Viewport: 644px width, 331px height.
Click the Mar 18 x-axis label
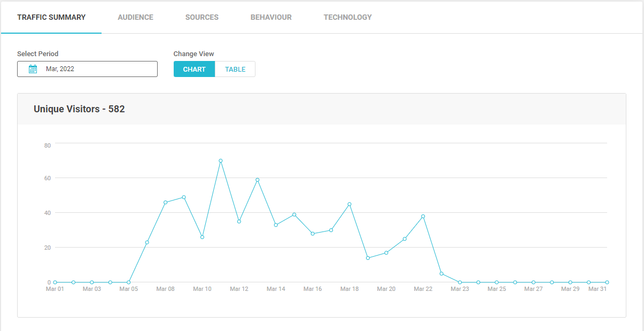(x=350, y=289)
